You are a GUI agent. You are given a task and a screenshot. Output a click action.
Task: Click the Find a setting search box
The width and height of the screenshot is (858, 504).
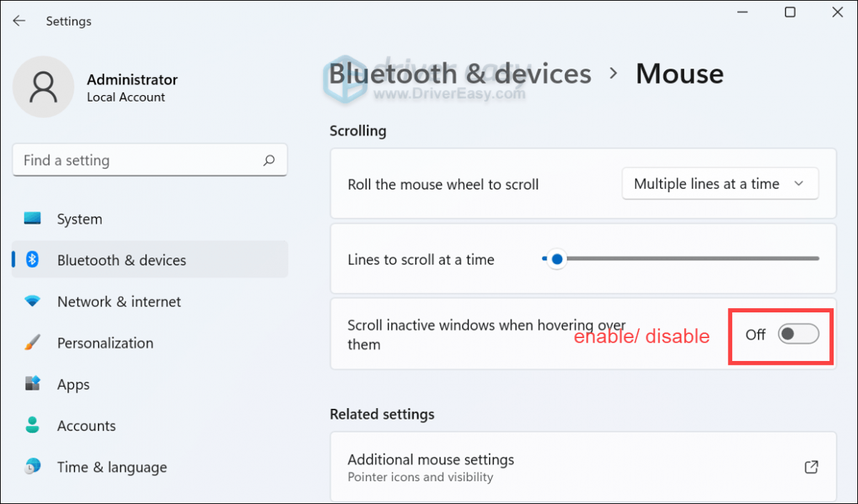(149, 160)
